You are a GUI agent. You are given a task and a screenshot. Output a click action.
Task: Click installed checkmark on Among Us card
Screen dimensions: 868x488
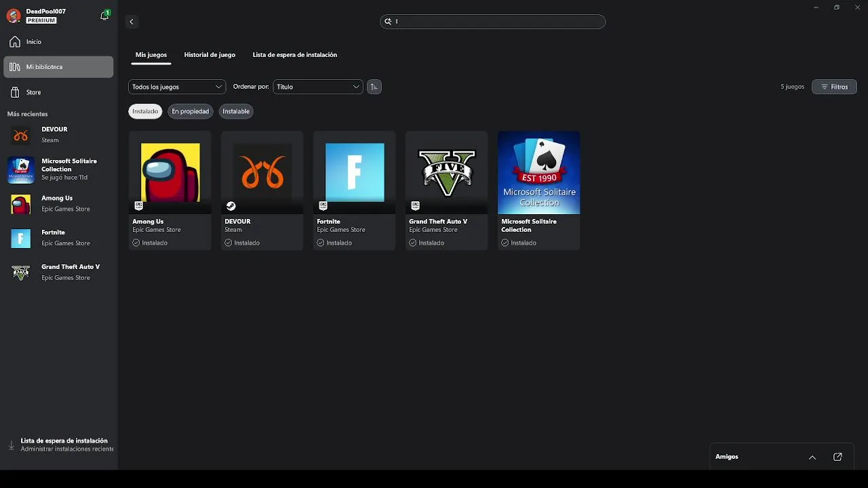coord(136,243)
